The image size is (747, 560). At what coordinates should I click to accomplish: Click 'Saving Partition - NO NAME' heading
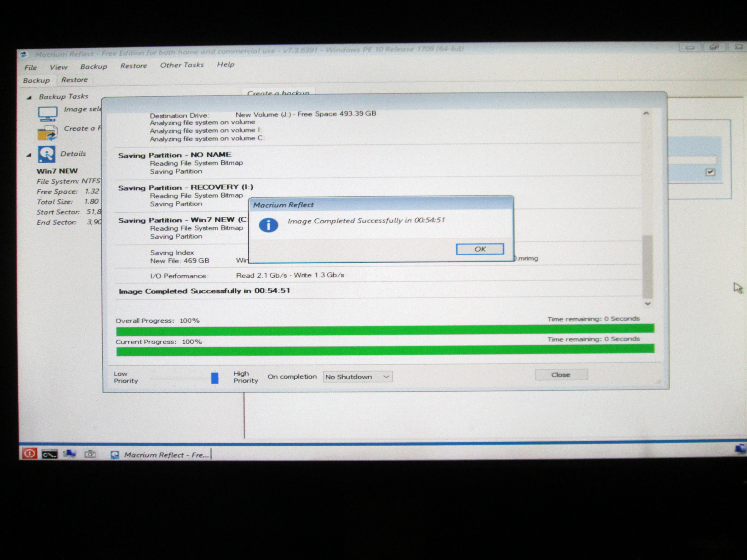175,155
